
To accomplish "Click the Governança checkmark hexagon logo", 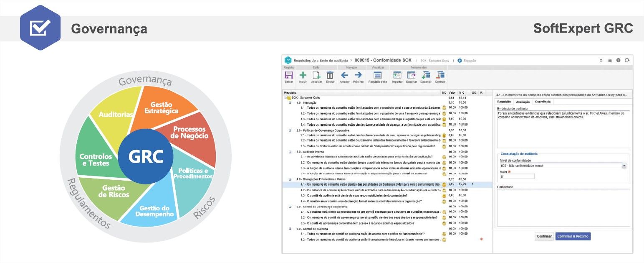I will tap(40, 28).
